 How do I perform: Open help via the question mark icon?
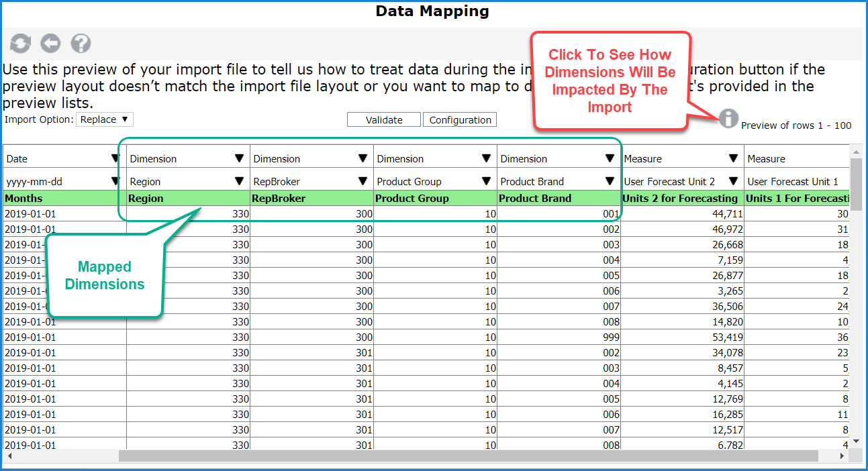point(81,44)
